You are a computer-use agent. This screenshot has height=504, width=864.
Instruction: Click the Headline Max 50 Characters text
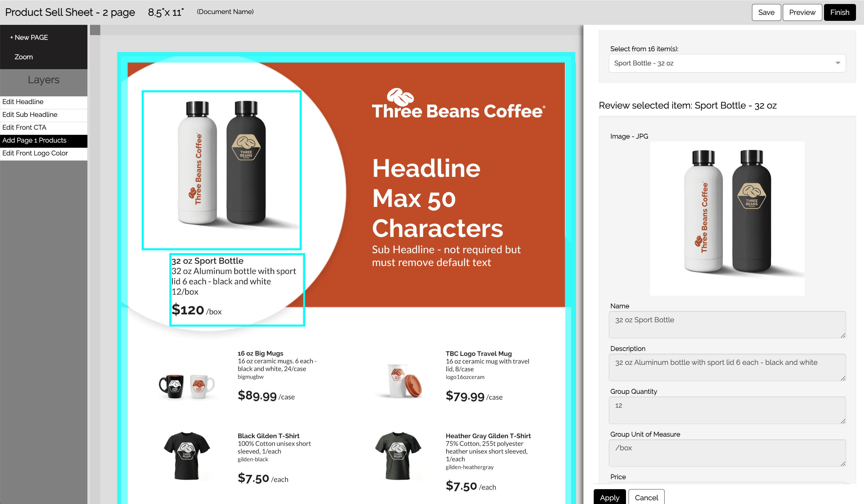pos(437,198)
